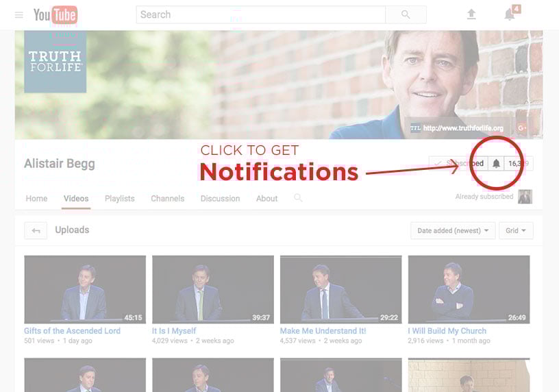Image resolution: width=559 pixels, height=392 pixels.
Task: Open the hamburger guide menu
Action: point(19,15)
